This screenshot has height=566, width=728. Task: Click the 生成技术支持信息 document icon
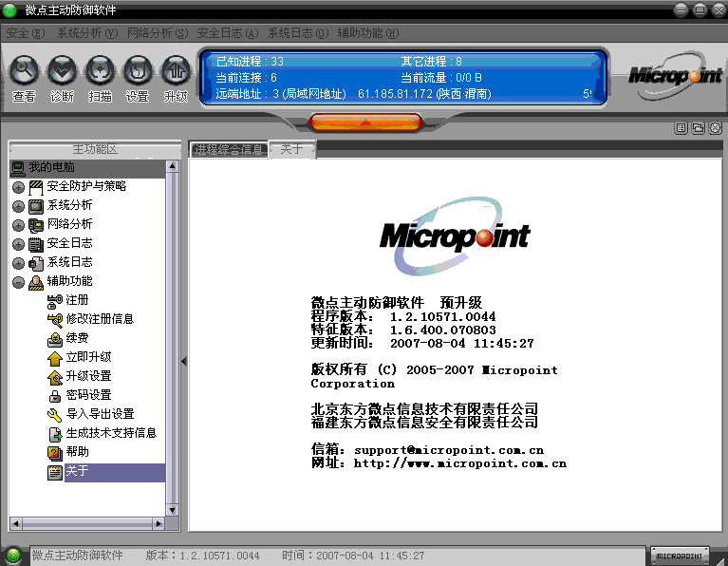coord(55,434)
